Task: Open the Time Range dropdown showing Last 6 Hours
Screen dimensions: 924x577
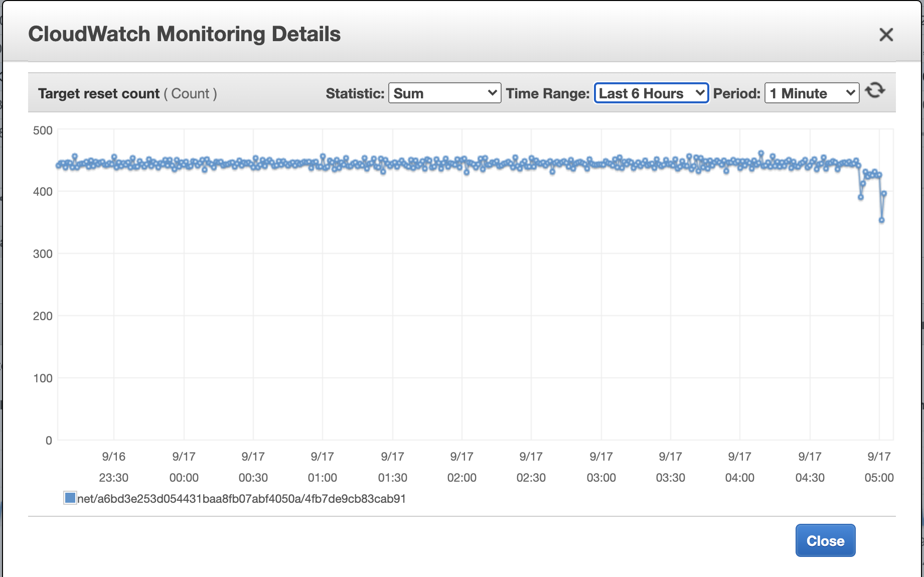Action: coord(651,93)
